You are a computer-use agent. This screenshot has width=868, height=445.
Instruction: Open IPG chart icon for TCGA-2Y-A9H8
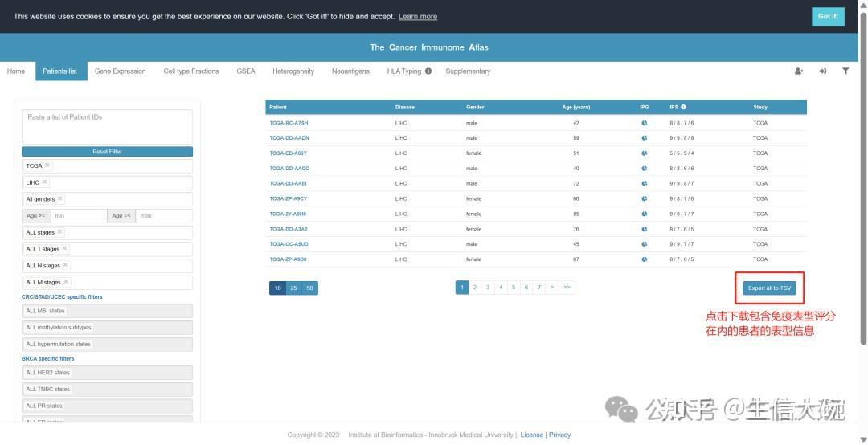645,214
